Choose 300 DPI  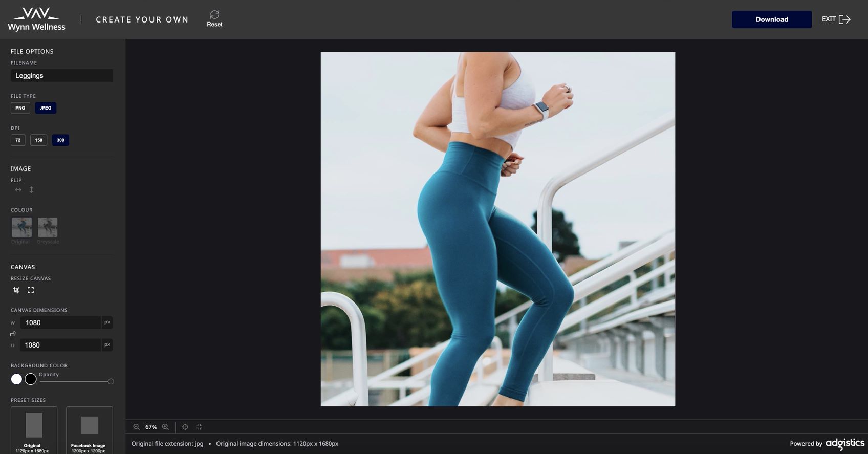point(60,140)
